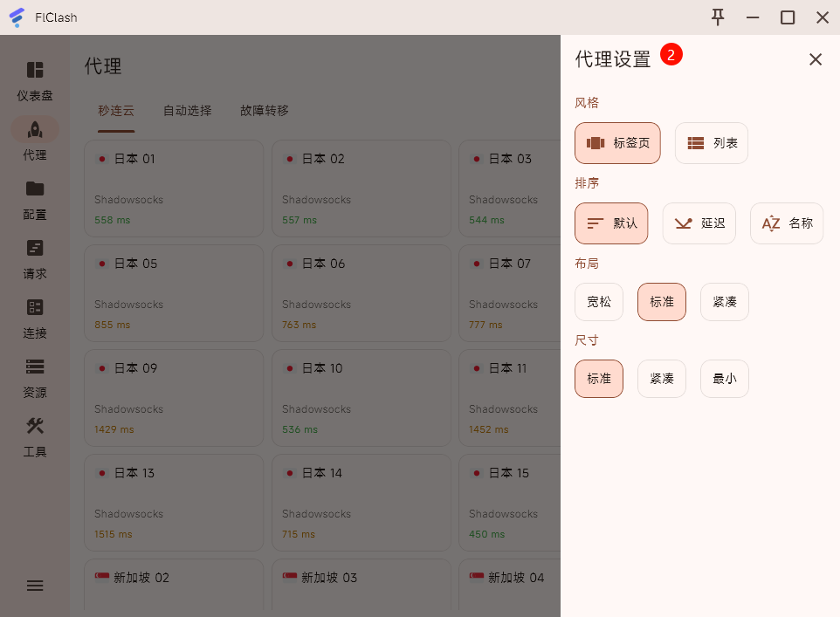Image resolution: width=840 pixels, height=617 pixels.
Task: Select the 新加坡 02 proxy card
Action: pyautogui.click(x=174, y=585)
